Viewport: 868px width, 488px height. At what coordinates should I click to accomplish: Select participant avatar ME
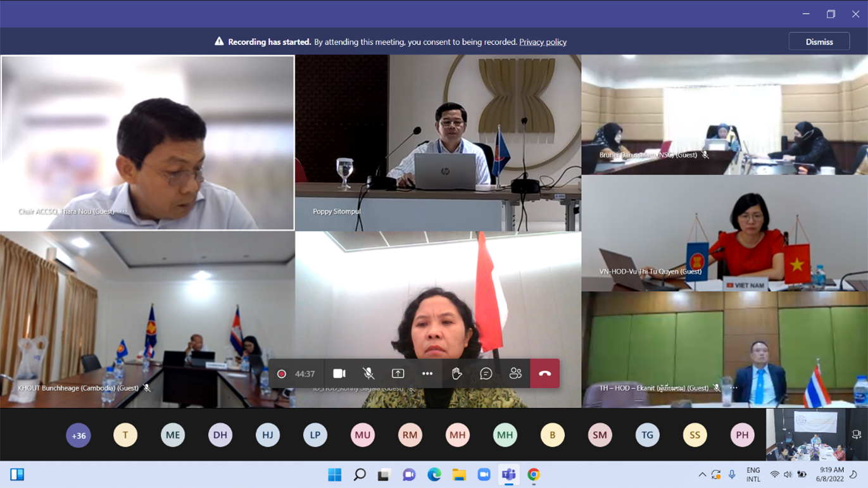tap(173, 435)
